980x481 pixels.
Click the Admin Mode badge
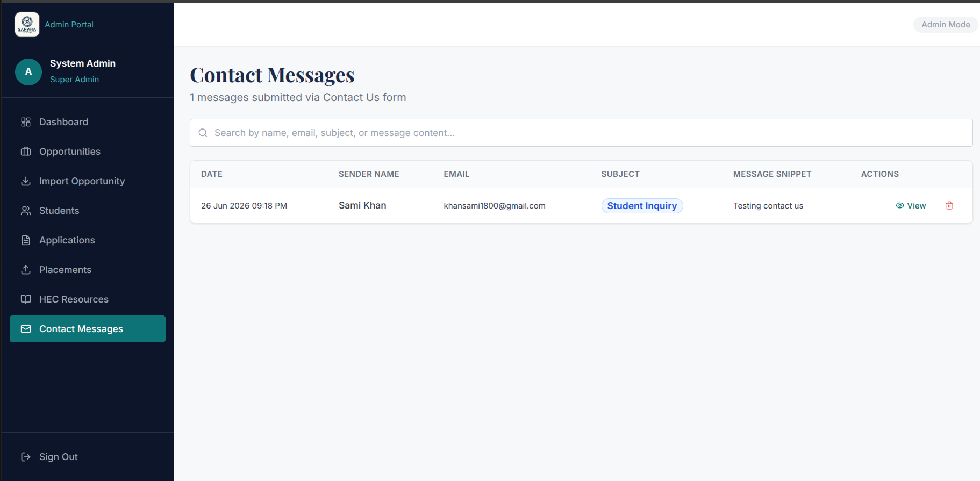coord(946,25)
